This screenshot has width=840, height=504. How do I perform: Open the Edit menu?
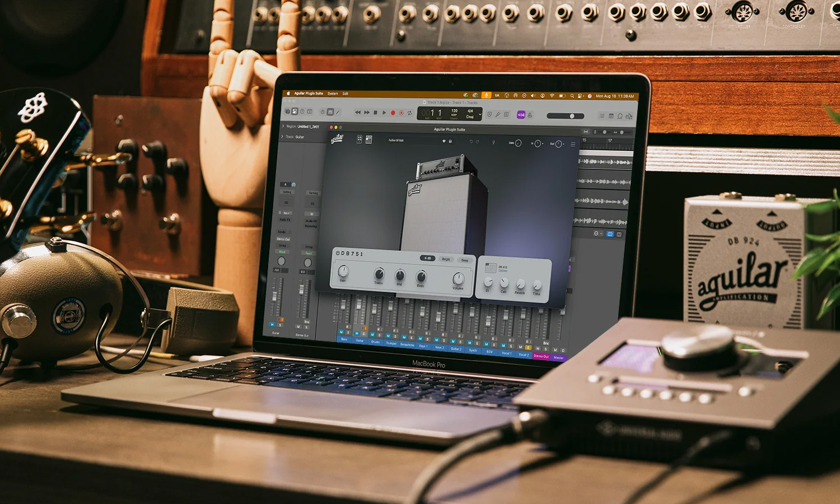pos(345,94)
